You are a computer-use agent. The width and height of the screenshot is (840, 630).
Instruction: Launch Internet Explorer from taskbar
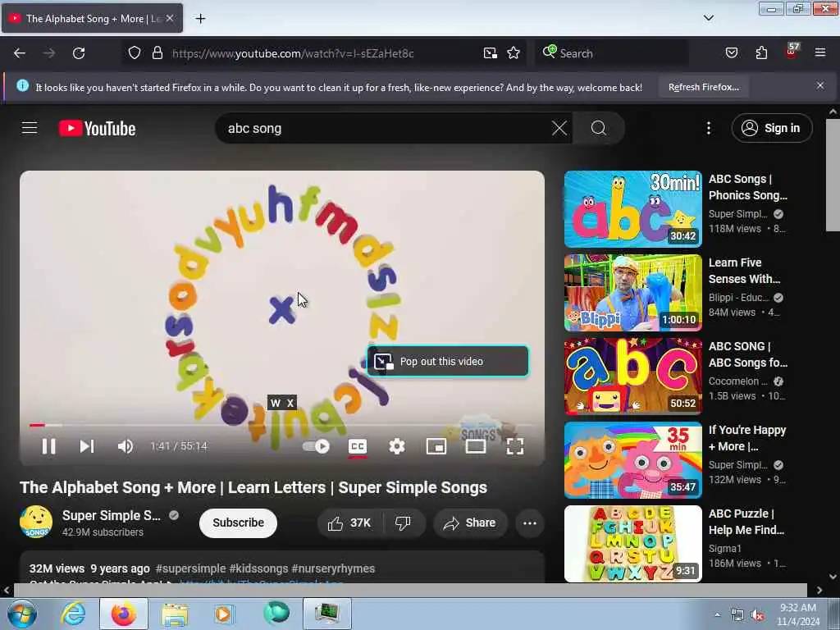[73, 614]
